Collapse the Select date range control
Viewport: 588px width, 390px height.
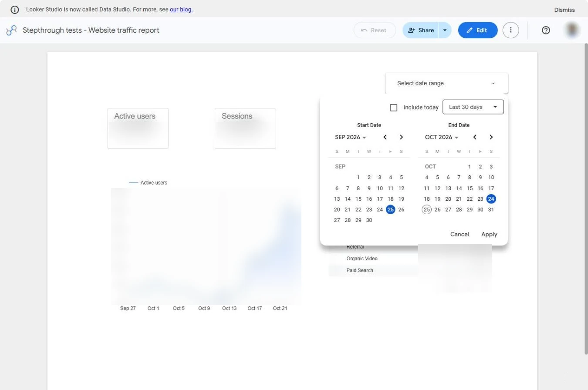446,83
